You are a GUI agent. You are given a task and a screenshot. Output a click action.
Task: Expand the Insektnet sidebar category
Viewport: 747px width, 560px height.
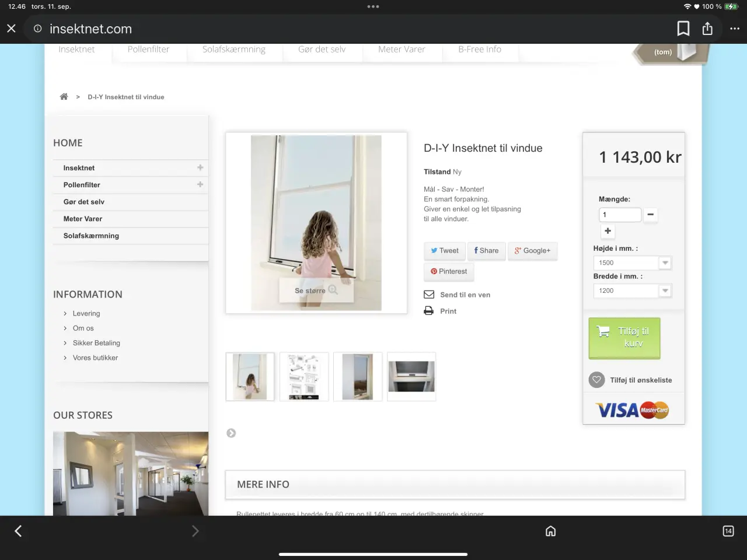pyautogui.click(x=200, y=167)
